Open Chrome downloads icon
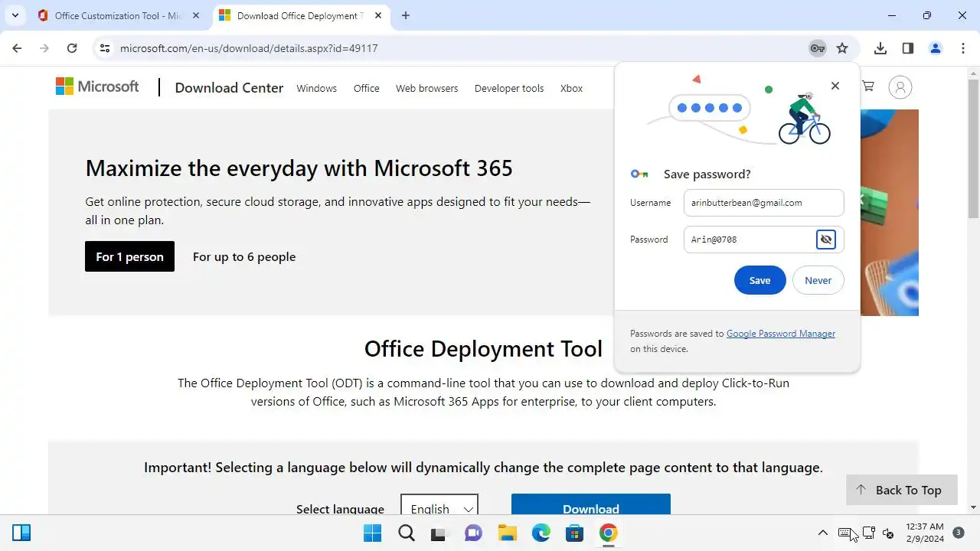Viewport: 980px width, 551px height. (880, 48)
